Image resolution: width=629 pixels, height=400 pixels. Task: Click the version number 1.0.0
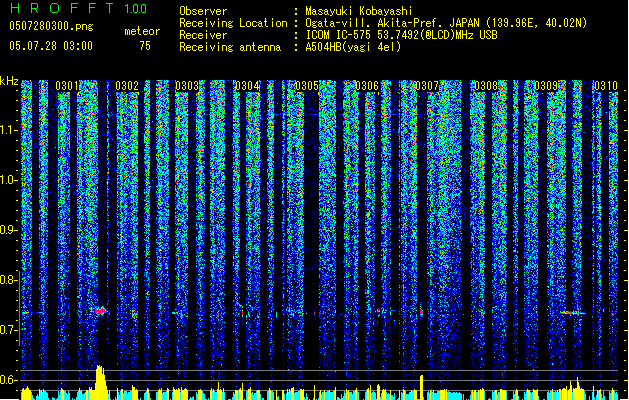point(135,8)
